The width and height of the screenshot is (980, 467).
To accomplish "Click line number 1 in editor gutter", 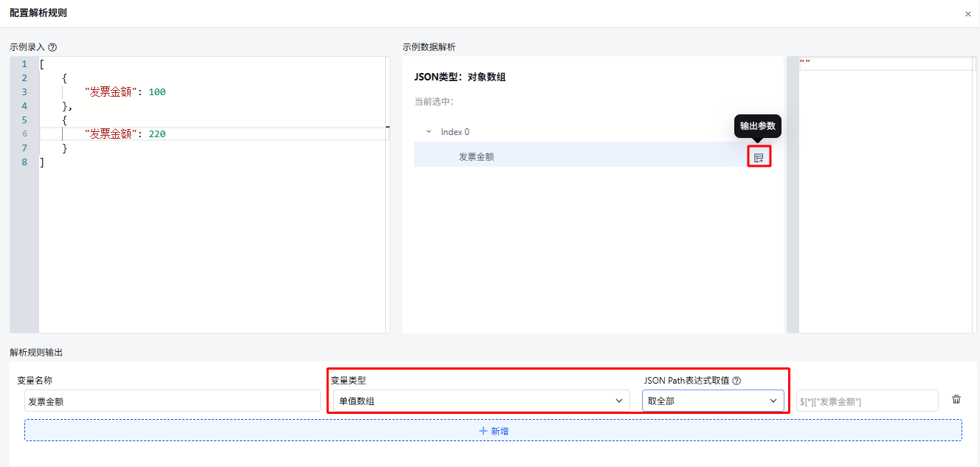I will tap(24, 64).
